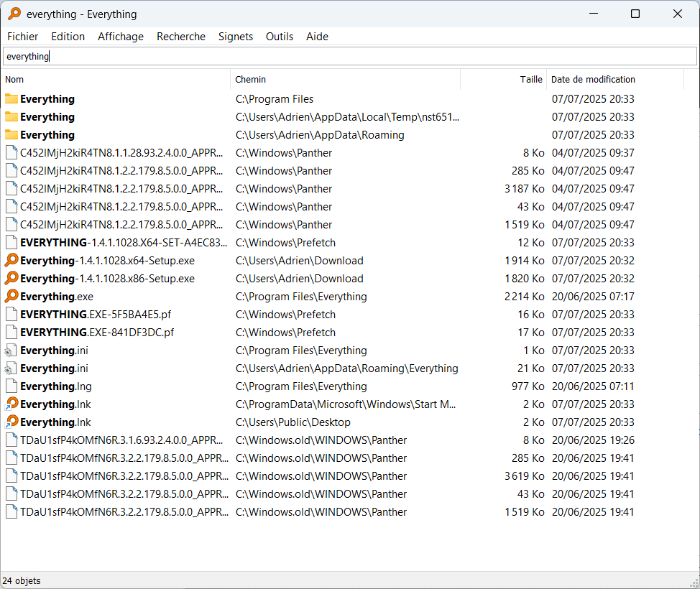This screenshot has height=589, width=700.
Task: Click the icon of Everything.ini in Roaming\Everything
Action: click(11, 368)
